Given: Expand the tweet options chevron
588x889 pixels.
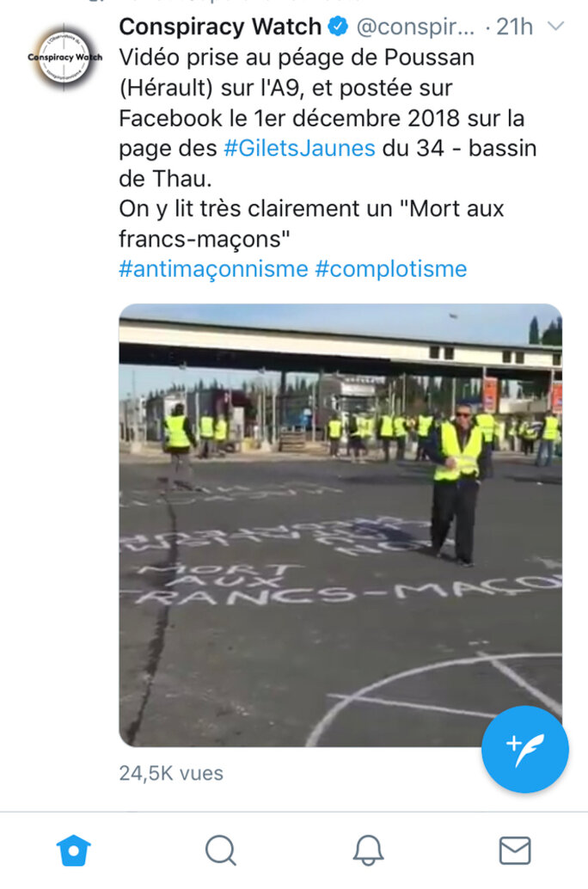Looking at the screenshot, I should click(x=557, y=26).
